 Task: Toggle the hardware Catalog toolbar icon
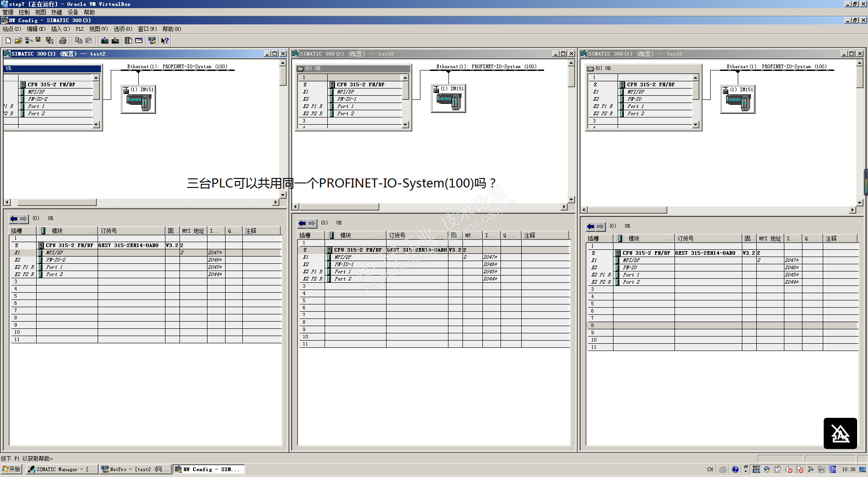pos(128,41)
